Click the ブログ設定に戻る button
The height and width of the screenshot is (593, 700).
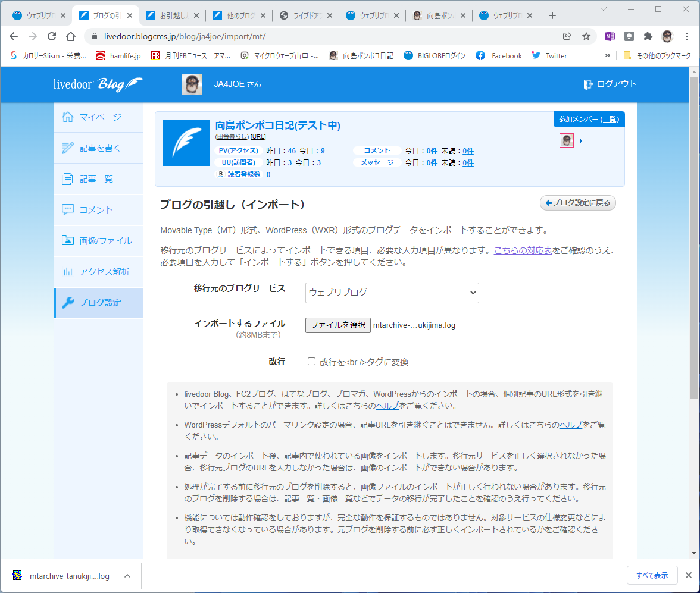[x=577, y=203]
